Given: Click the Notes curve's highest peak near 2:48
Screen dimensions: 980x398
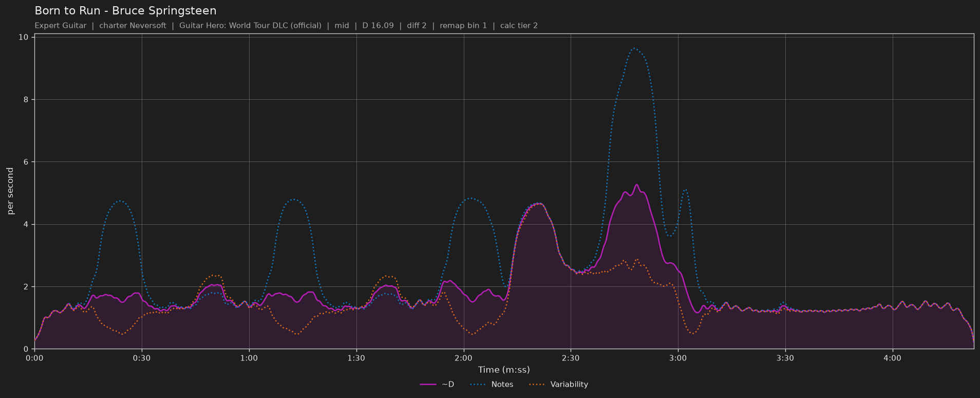Looking at the screenshot, I should (x=634, y=48).
